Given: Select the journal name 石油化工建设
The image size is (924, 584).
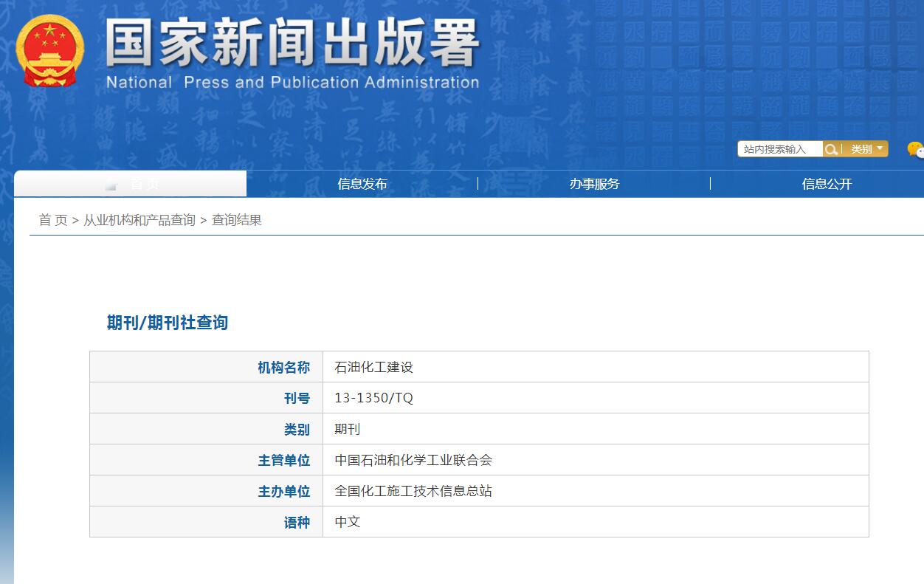Looking at the screenshot, I should click(x=373, y=366).
